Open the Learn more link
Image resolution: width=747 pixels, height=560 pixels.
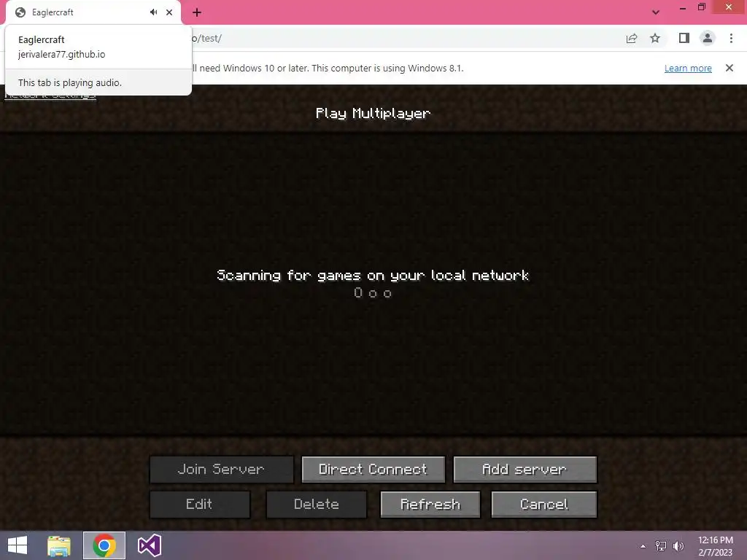[x=688, y=68]
